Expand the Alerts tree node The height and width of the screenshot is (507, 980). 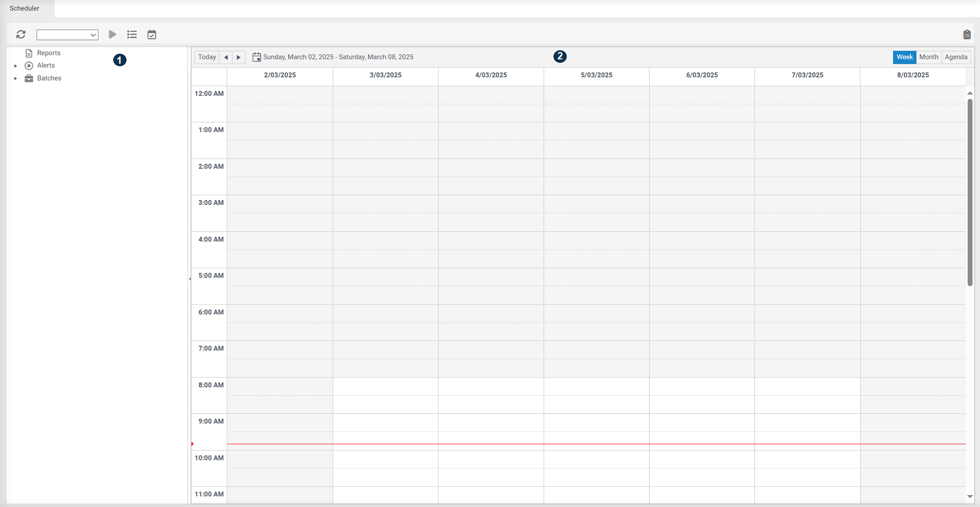click(x=15, y=65)
